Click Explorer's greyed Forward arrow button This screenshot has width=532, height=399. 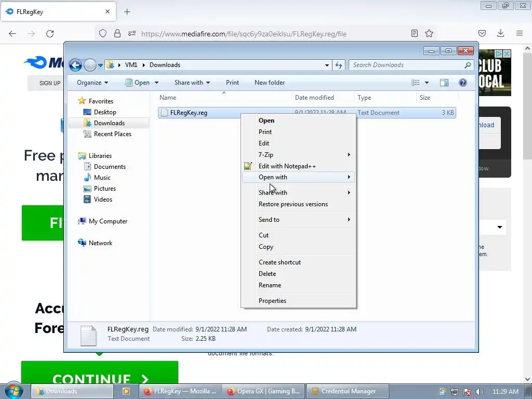[x=90, y=65]
